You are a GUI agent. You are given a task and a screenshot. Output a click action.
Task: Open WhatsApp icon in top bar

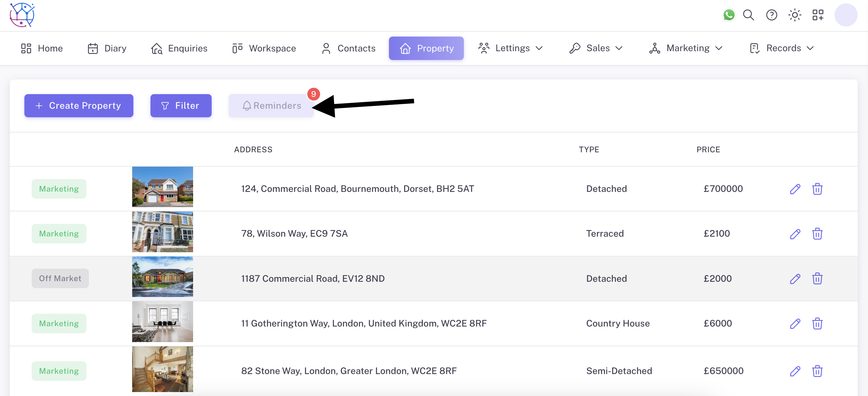pyautogui.click(x=729, y=15)
